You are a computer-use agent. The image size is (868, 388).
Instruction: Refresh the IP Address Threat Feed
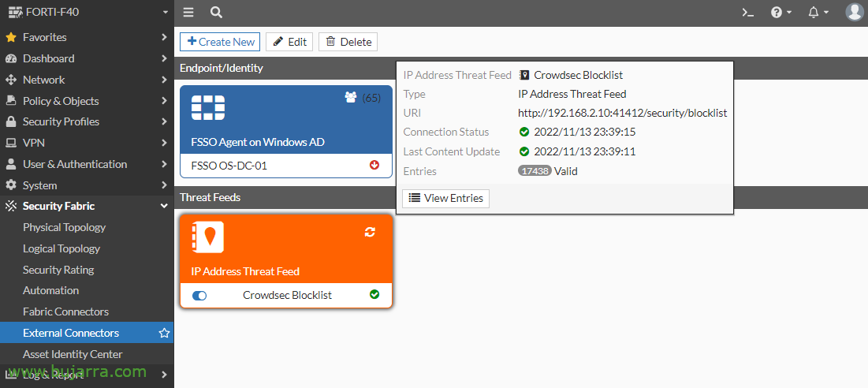point(370,233)
